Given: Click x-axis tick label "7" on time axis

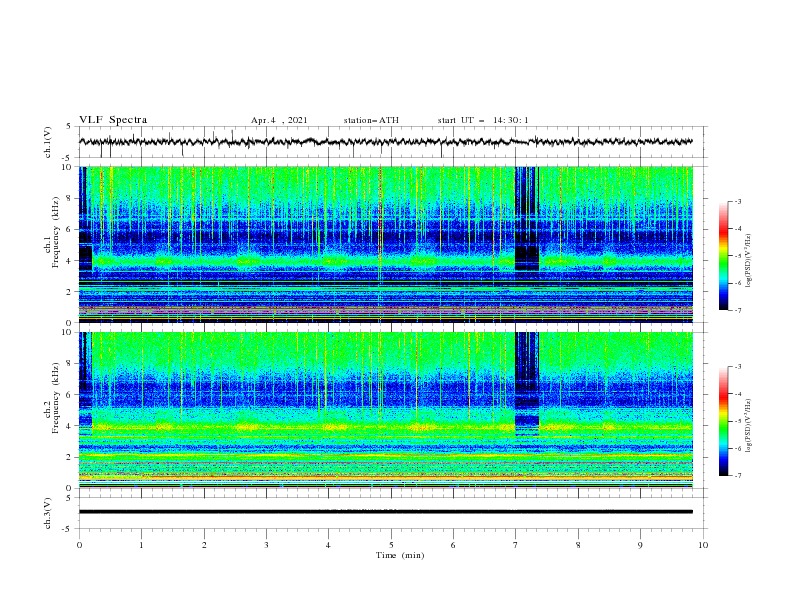Looking at the screenshot, I should pyautogui.click(x=516, y=545).
